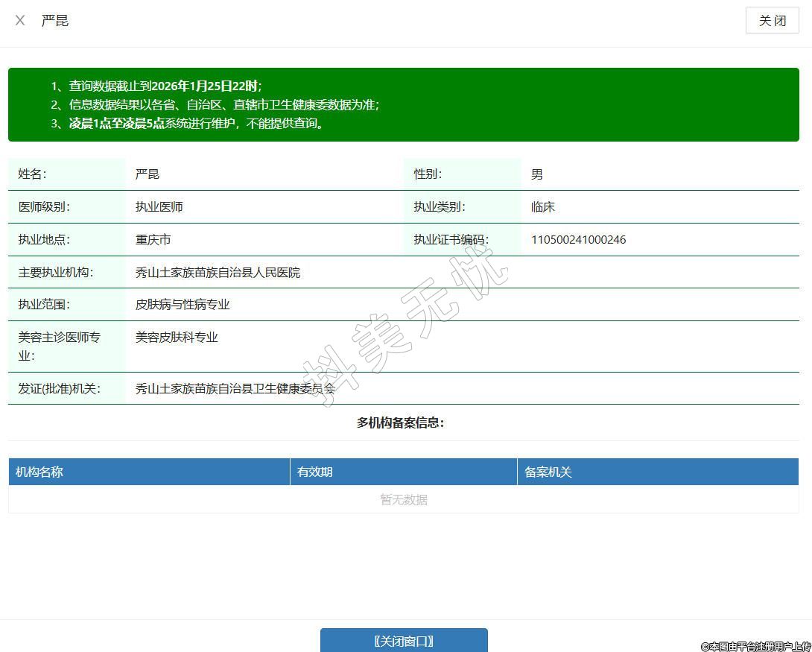The image size is (812, 652).
Task: Click the issuing authority 秀山土家族苗族自治县卫生健康委员会
Action: (x=235, y=389)
